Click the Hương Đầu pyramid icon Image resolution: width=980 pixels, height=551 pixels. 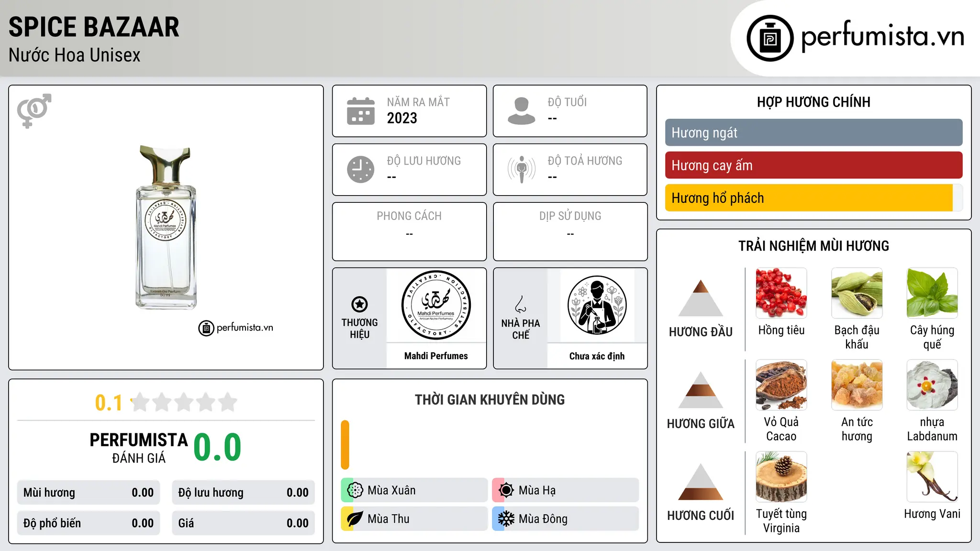[x=701, y=298]
